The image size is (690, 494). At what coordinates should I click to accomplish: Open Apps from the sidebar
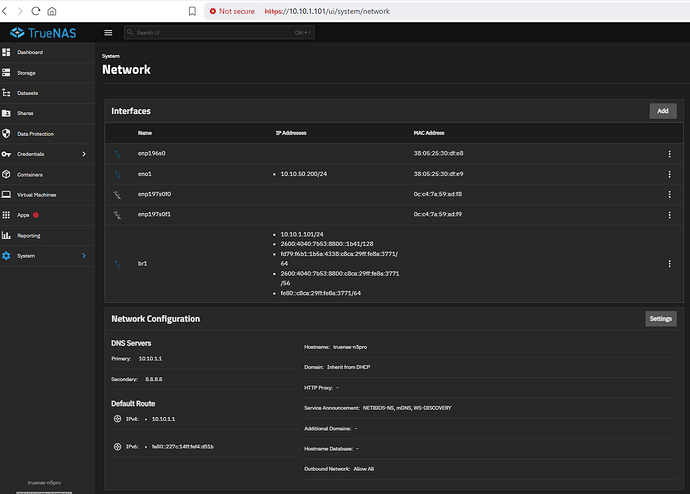[x=47, y=215]
